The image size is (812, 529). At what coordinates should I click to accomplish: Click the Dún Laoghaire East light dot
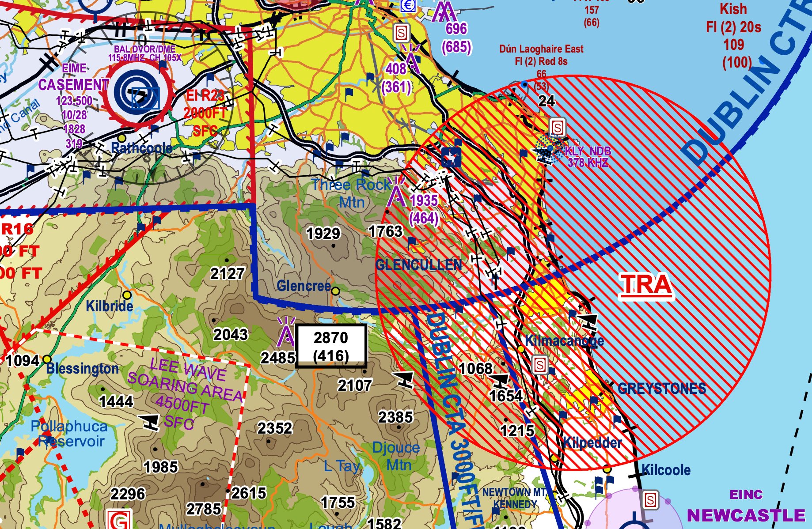point(524,84)
